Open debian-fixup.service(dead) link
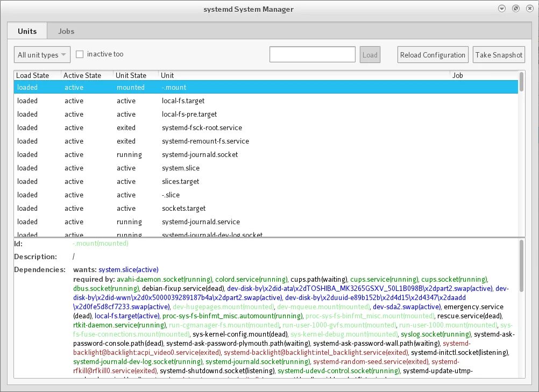The image size is (539, 392). pyautogui.click(x=183, y=289)
